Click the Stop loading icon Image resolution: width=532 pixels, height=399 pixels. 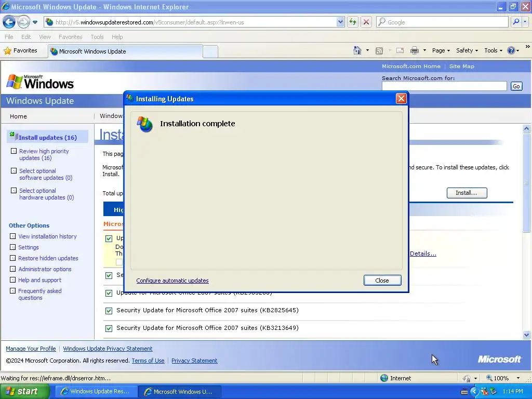pyautogui.click(x=366, y=22)
